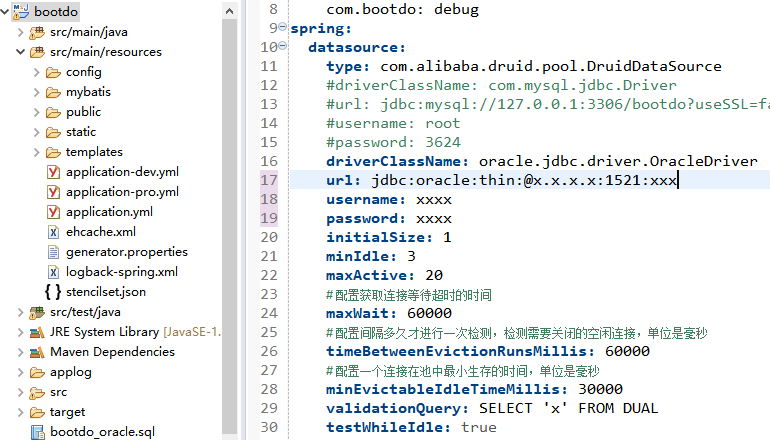Click the JRE System Library icon
Viewport: 770px width, 440px height.
click(37, 333)
